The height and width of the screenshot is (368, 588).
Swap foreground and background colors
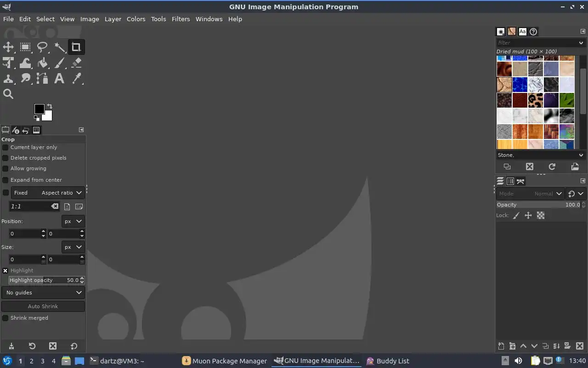pyautogui.click(x=50, y=106)
